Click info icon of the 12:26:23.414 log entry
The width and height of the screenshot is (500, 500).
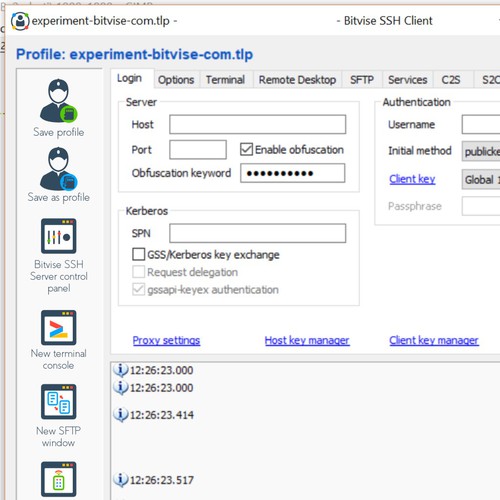120,415
